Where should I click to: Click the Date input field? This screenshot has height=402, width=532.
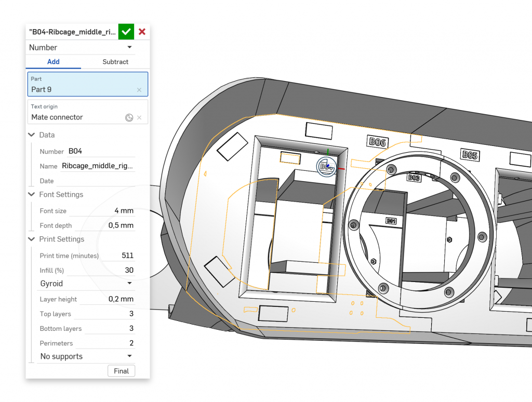96,181
